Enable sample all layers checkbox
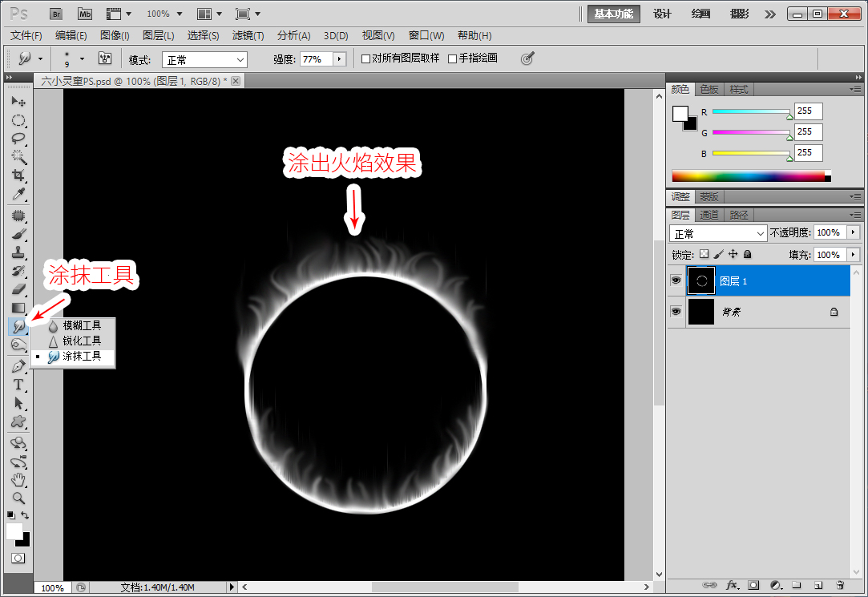This screenshot has width=868, height=597. (365, 58)
